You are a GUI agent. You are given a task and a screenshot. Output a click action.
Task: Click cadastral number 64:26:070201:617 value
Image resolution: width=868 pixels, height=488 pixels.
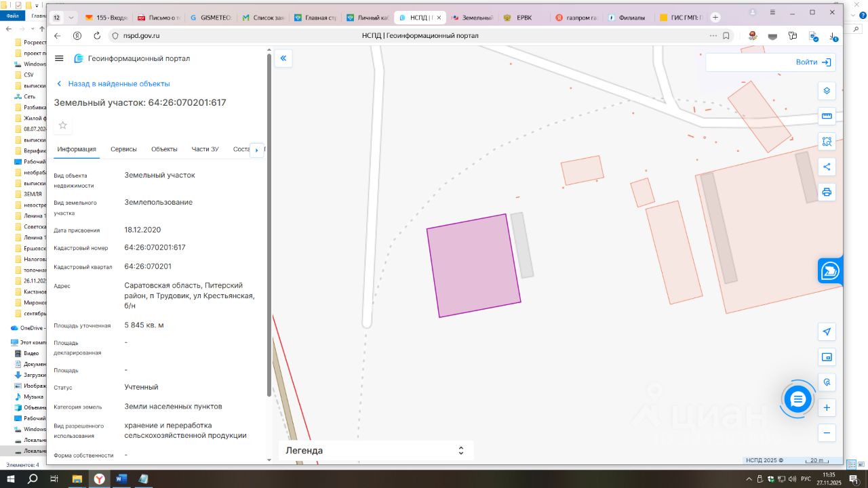click(155, 247)
